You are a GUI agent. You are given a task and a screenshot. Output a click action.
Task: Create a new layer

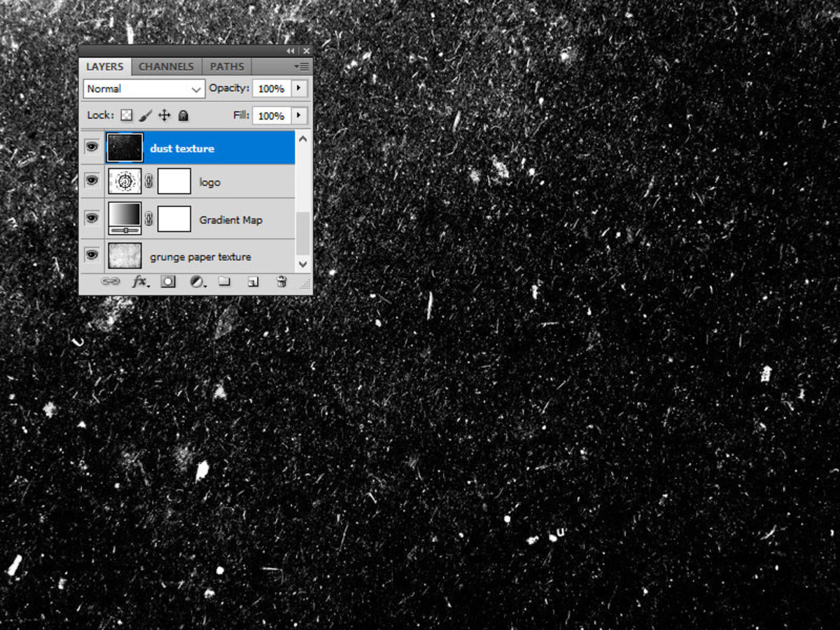(252, 281)
